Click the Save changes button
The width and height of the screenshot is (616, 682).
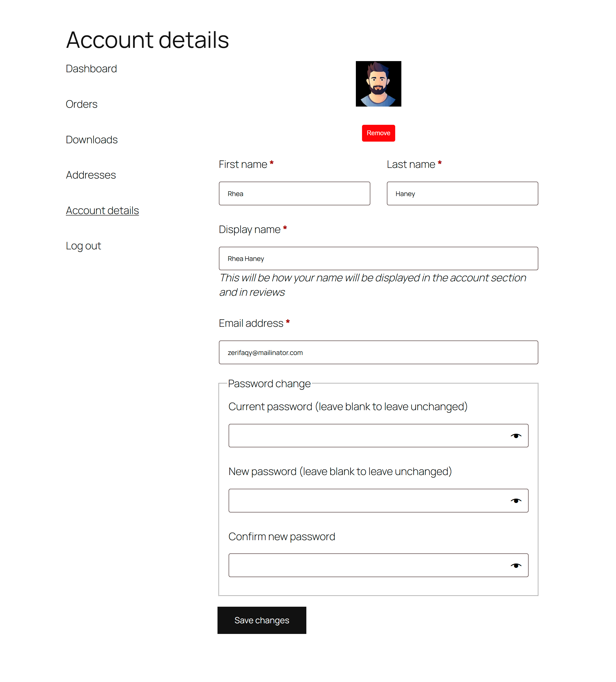262,620
